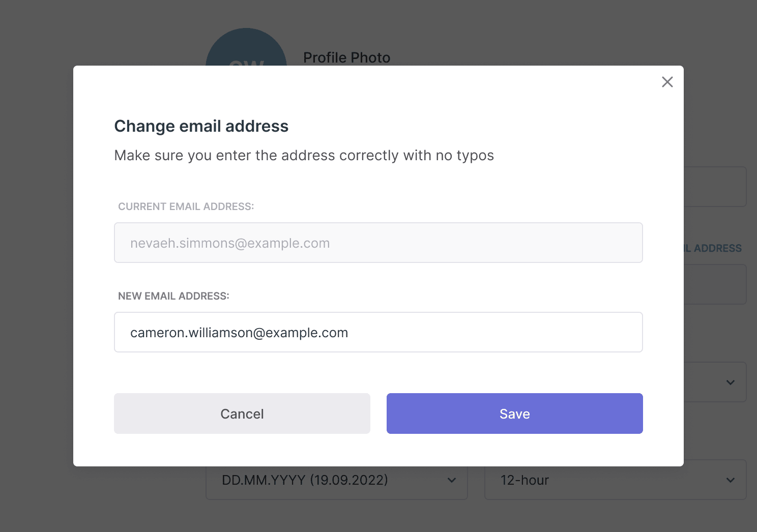Click the CURRENT EMAIL ADDRESS label
Screen dimensions: 757x532
pos(186,206)
